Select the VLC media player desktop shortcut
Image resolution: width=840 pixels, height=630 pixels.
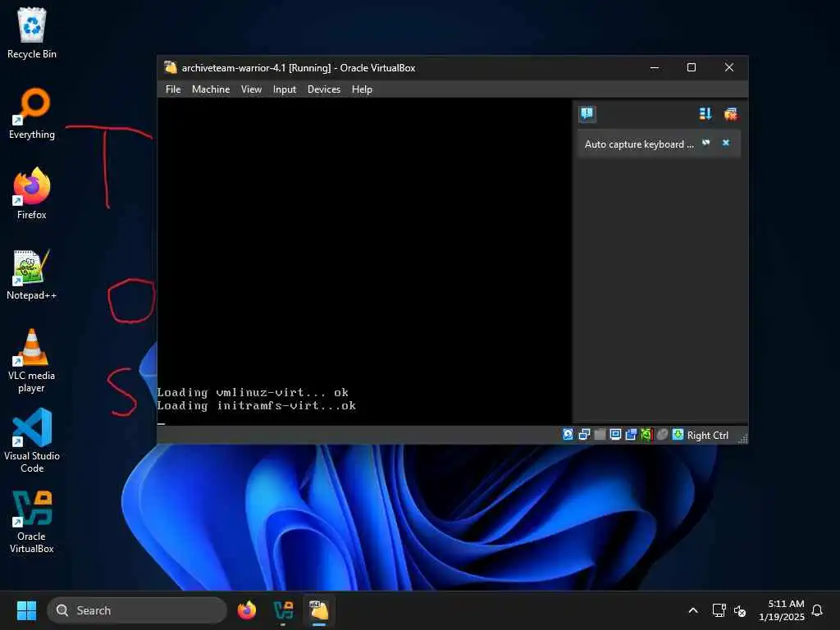click(x=32, y=361)
